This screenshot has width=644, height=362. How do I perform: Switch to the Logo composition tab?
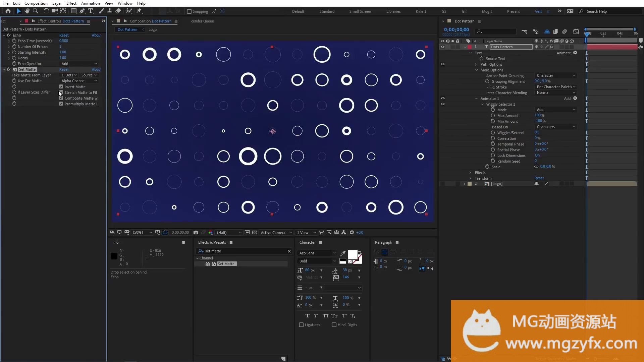pyautogui.click(x=153, y=29)
